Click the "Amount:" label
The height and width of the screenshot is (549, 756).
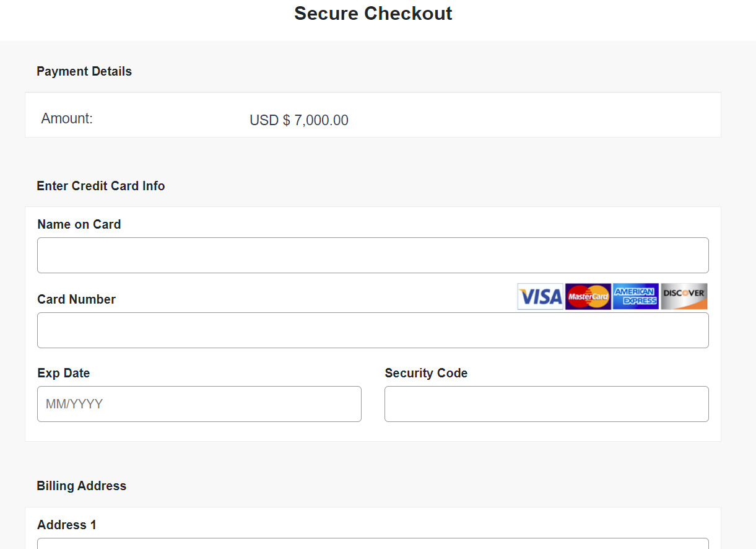[67, 118]
